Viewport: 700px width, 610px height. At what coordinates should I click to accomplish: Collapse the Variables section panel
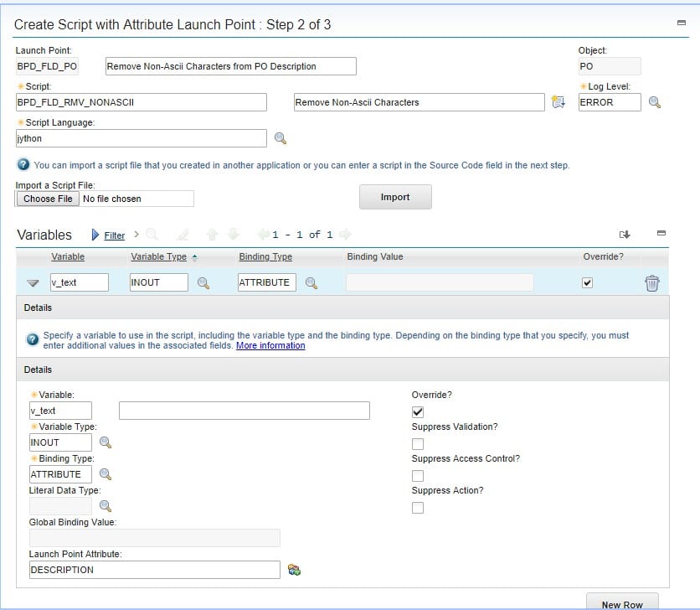(661, 235)
